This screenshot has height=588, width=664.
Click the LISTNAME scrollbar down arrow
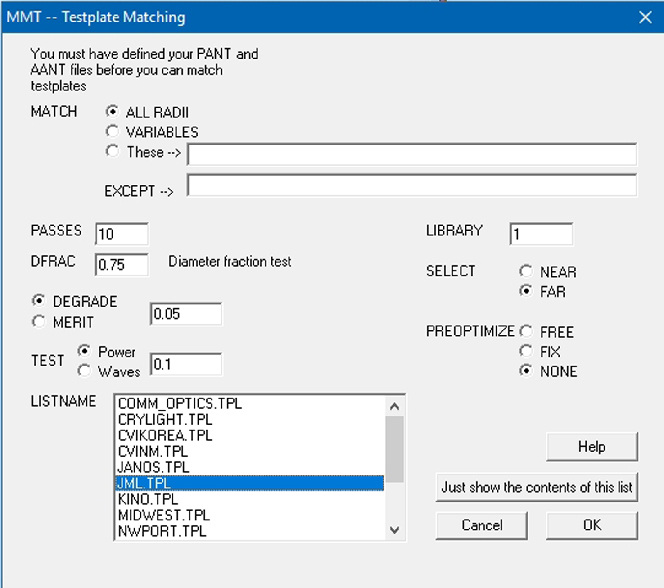point(395,530)
